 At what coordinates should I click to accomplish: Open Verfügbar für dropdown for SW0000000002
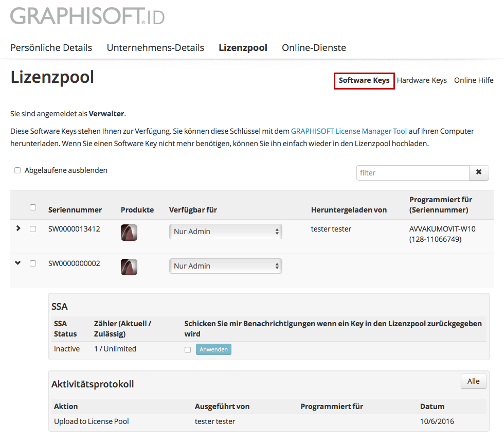(x=225, y=266)
